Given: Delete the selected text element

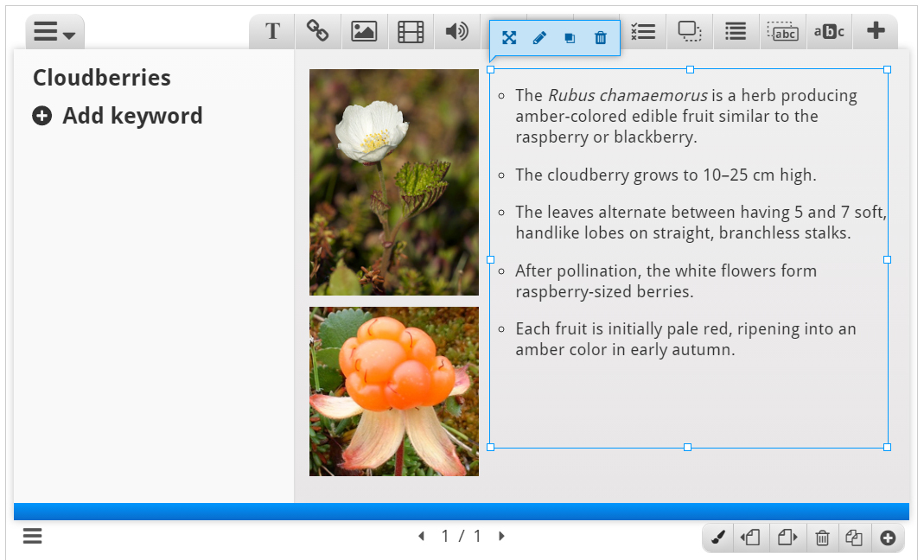Looking at the screenshot, I should (x=601, y=38).
